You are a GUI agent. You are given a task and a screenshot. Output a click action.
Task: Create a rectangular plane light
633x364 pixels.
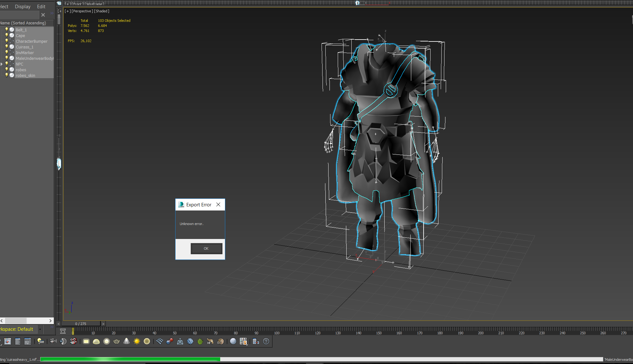tap(86, 341)
